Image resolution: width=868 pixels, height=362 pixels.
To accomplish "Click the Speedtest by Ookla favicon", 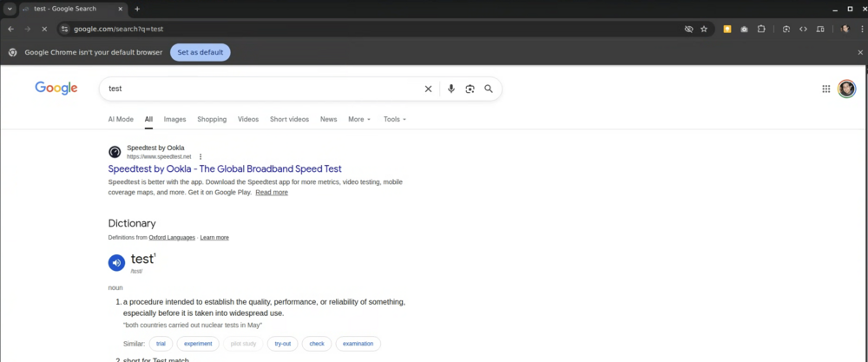I will tap(115, 152).
